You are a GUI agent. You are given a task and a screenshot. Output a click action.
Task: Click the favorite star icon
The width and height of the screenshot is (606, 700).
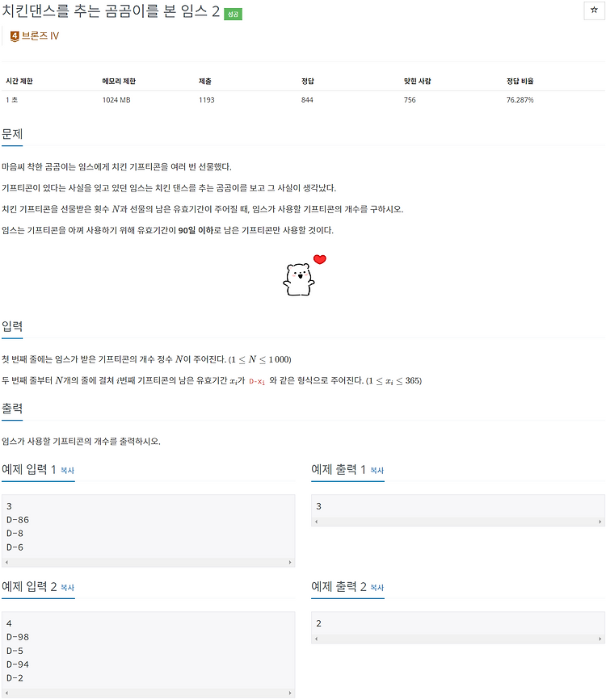594,10
